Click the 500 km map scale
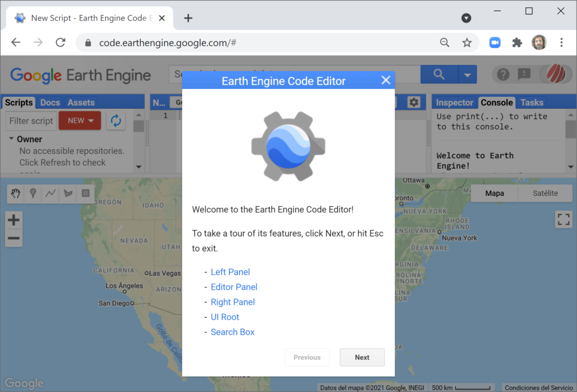The image size is (577, 392). click(x=461, y=387)
